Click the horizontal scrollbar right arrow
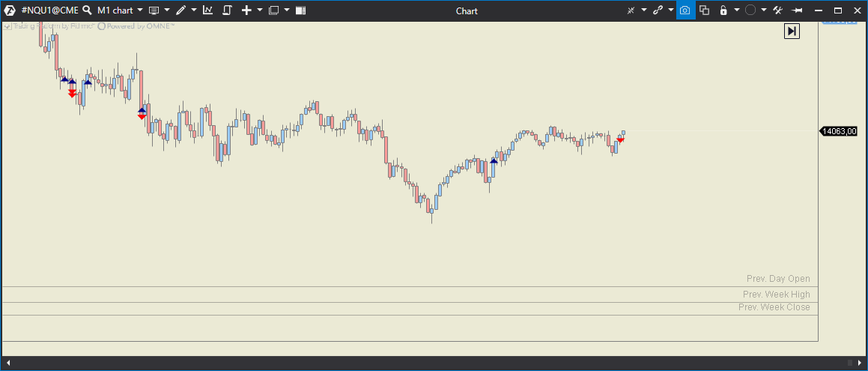Image resolution: width=868 pixels, height=371 pixels. [x=859, y=364]
